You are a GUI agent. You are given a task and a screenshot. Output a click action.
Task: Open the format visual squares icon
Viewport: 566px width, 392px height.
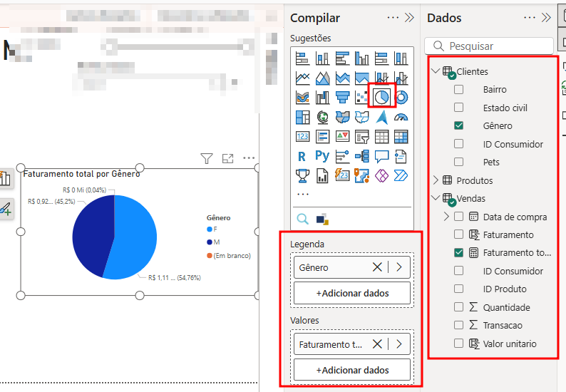[x=322, y=219]
